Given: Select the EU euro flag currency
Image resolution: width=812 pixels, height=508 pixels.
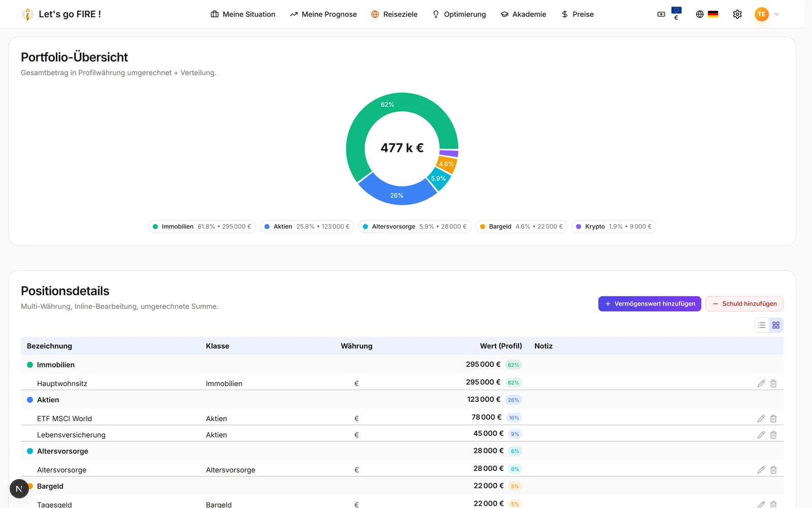Looking at the screenshot, I should 676,13.
